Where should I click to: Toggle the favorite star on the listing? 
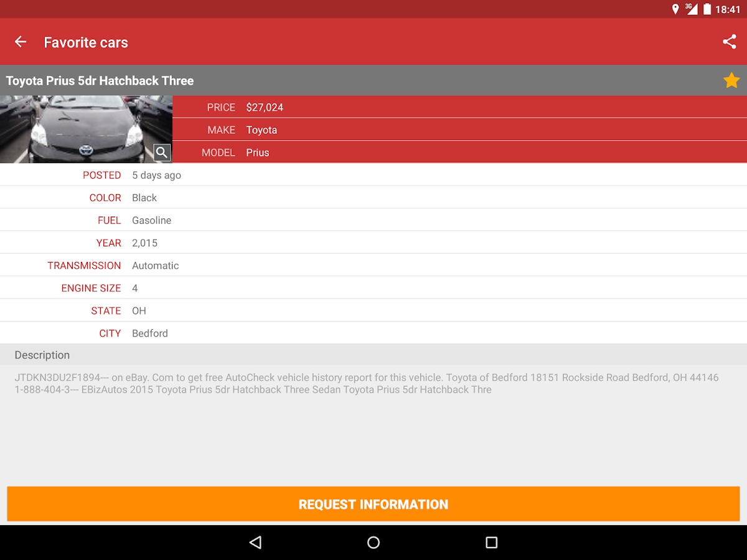pyautogui.click(x=731, y=80)
